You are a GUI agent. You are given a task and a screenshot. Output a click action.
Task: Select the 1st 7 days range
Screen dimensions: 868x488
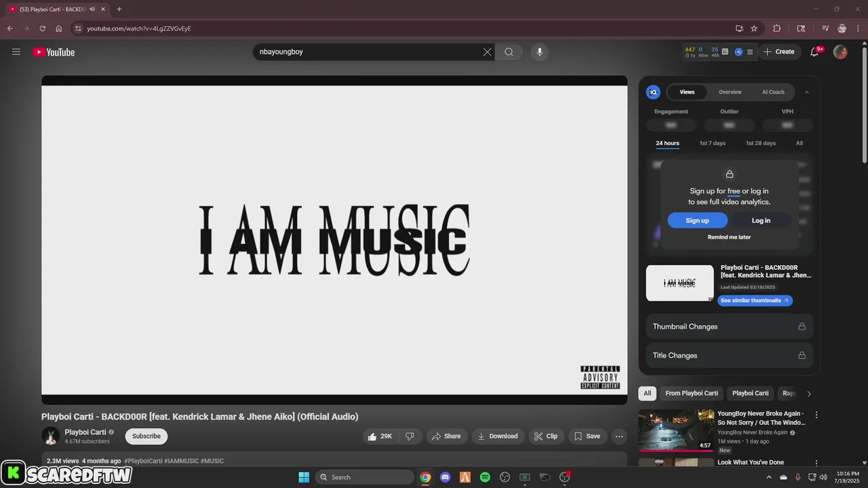[x=713, y=143]
